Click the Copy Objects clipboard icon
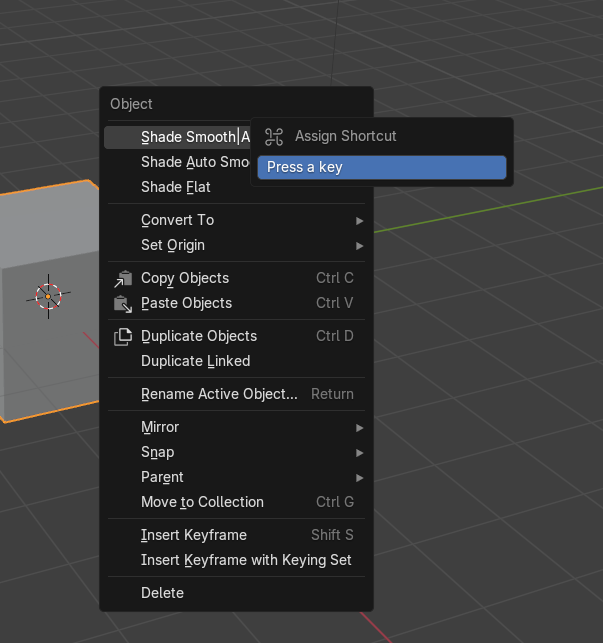603x643 pixels. (x=123, y=278)
